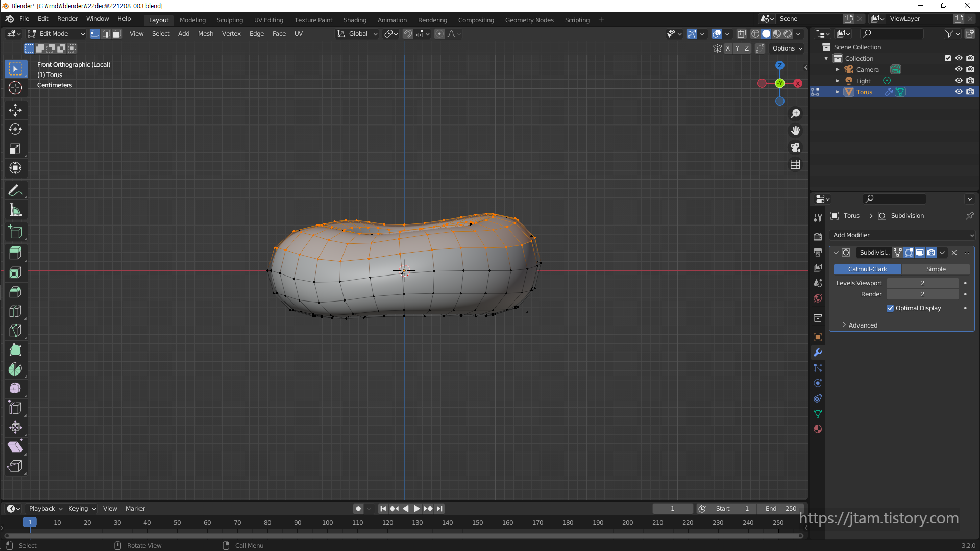The image size is (980, 551).
Task: Toggle camera view in viewport
Action: (x=795, y=148)
